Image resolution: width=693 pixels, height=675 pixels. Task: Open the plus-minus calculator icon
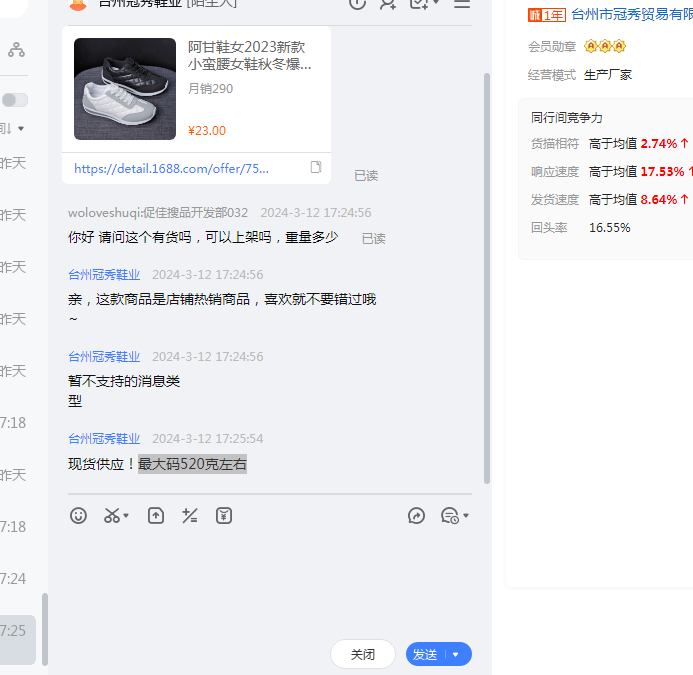pyautogui.click(x=190, y=515)
